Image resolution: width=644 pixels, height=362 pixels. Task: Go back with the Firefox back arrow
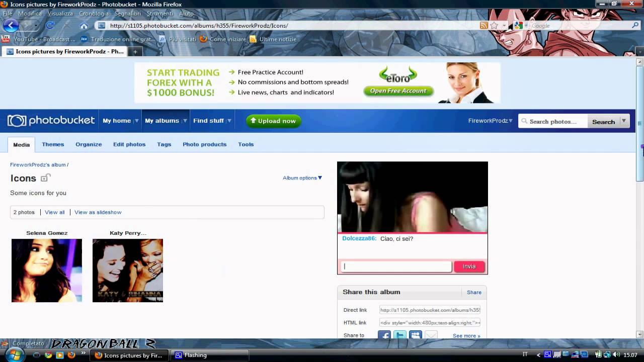coord(11,25)
